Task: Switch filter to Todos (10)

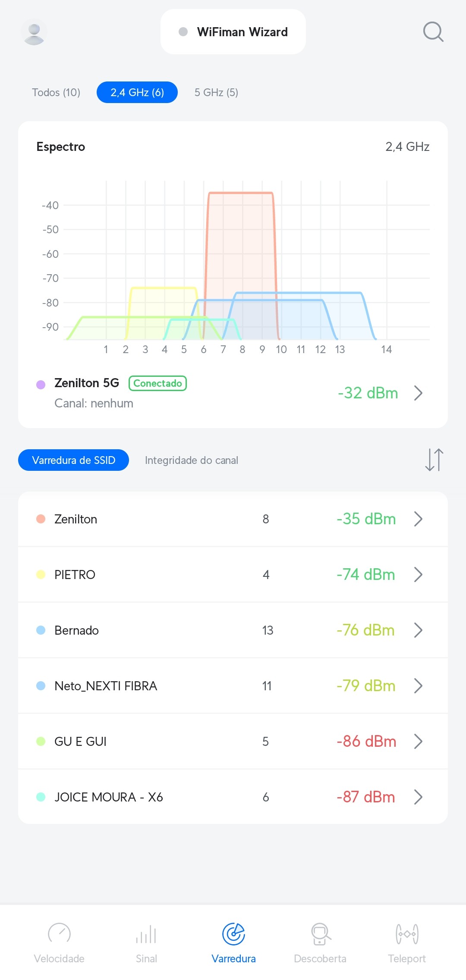Action: 56,92
